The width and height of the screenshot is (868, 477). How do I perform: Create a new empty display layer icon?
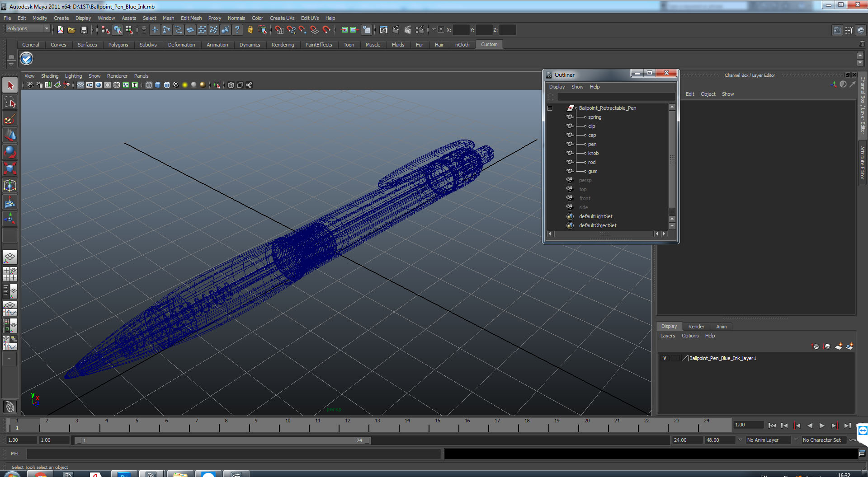(839, 346)
